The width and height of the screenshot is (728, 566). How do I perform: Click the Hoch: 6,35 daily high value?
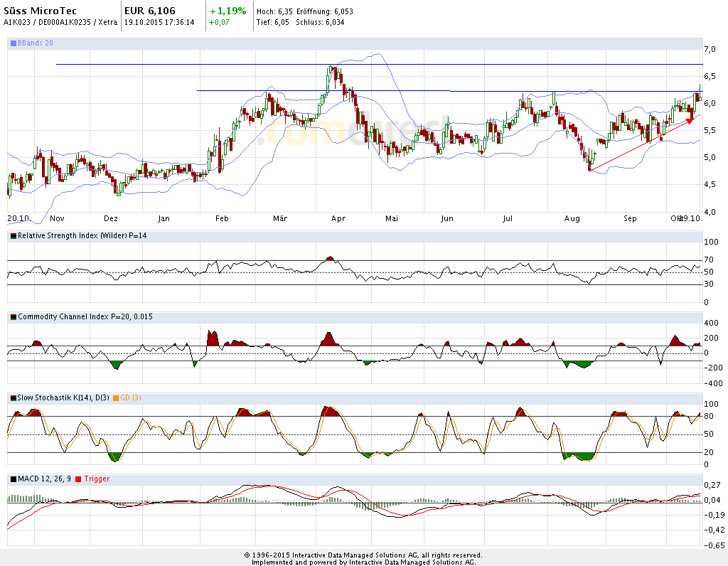point(274,12)
